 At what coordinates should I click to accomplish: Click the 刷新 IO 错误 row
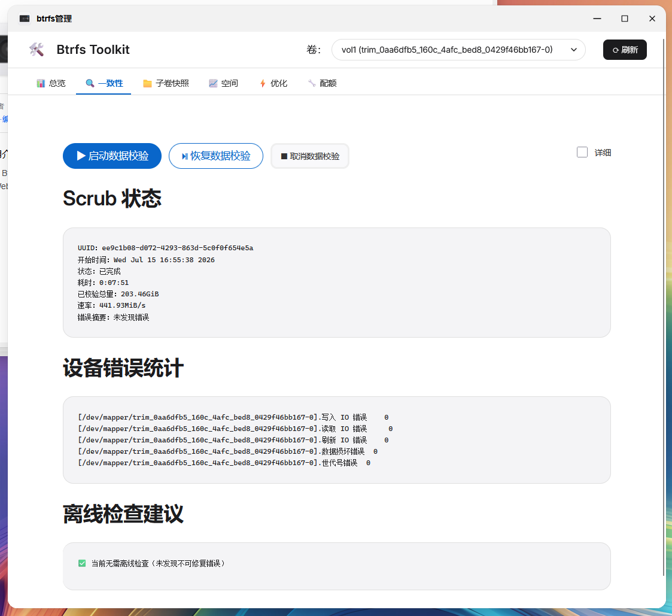pos(233,440)
